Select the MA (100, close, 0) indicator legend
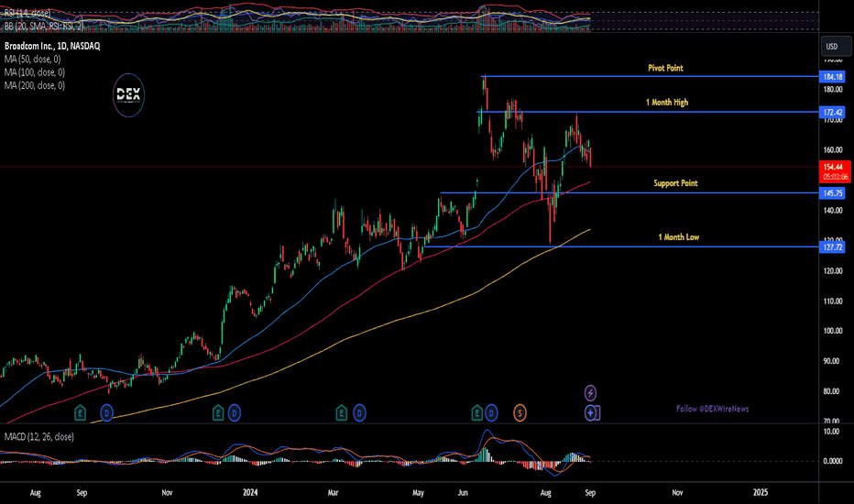 (35, 71)
